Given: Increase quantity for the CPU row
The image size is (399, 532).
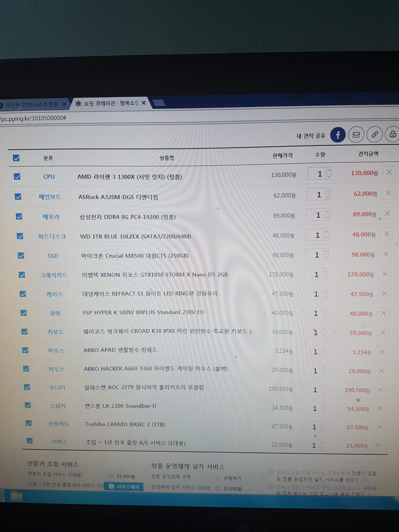Looking at the screenshot, I should point(329,170).
